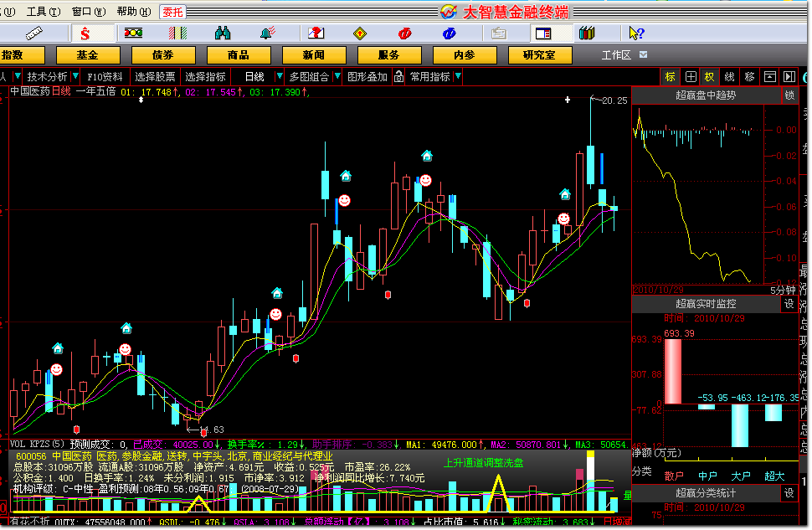Click the yellow diamond arrow icon
This screenshot has height=530, width=812.
(360, 33)
